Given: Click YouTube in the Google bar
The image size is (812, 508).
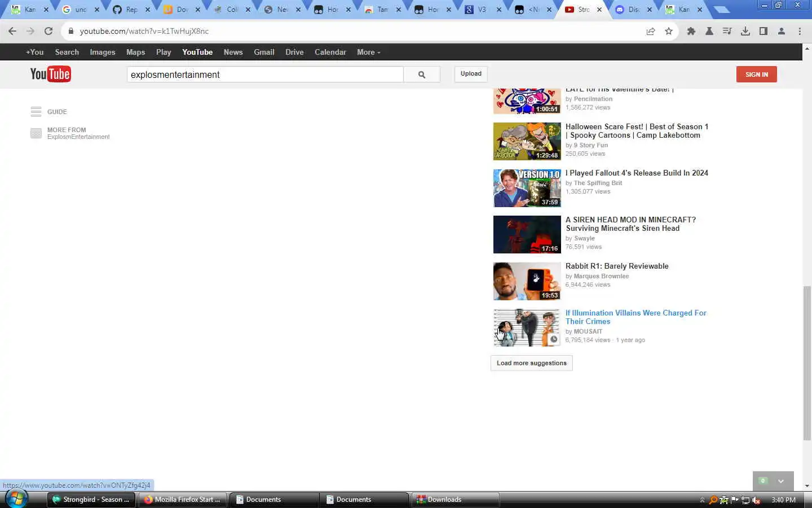Looking at the screenshot, I should point(197,52).
